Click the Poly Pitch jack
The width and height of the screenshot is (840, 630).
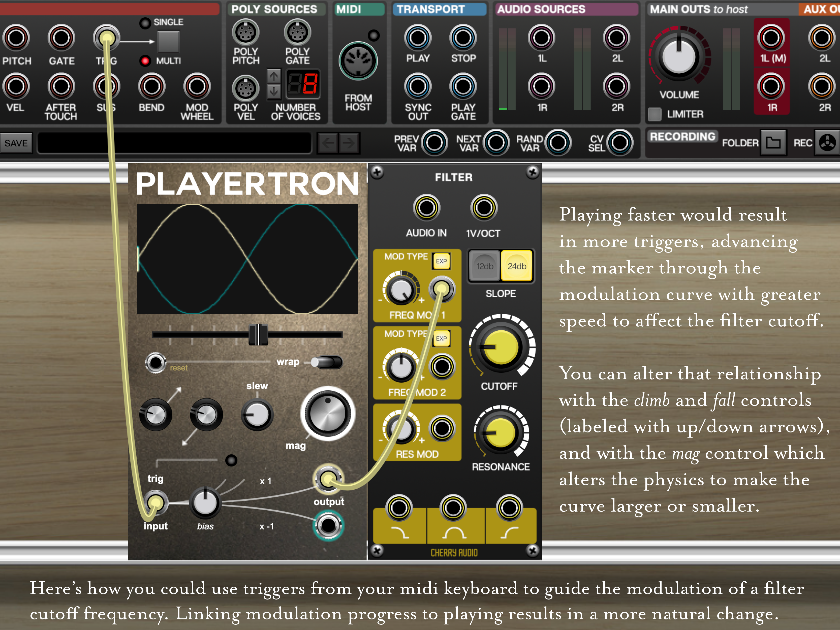click(245, 33)
